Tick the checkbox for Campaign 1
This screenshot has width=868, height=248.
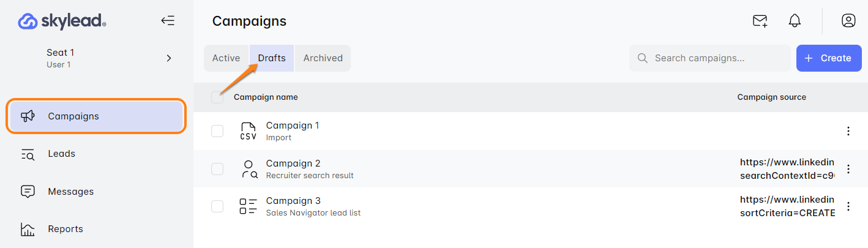[217, 131]
